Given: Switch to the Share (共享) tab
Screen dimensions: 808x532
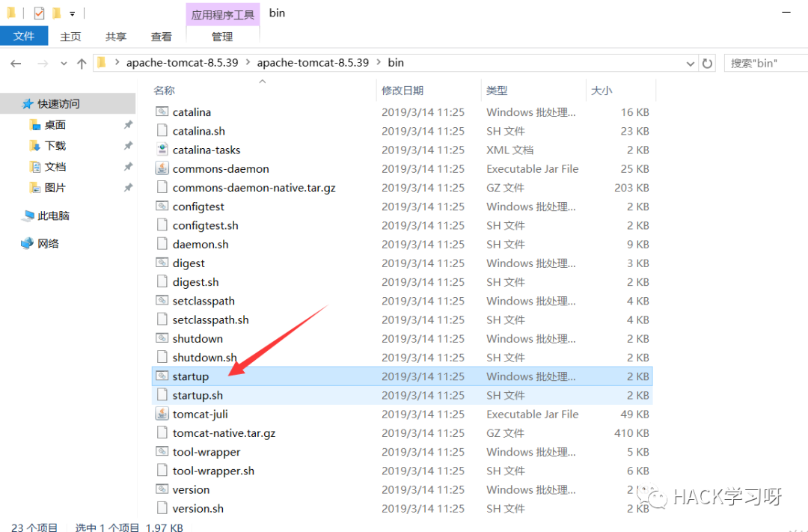Looking at the screenshot, I should point(116,37).
